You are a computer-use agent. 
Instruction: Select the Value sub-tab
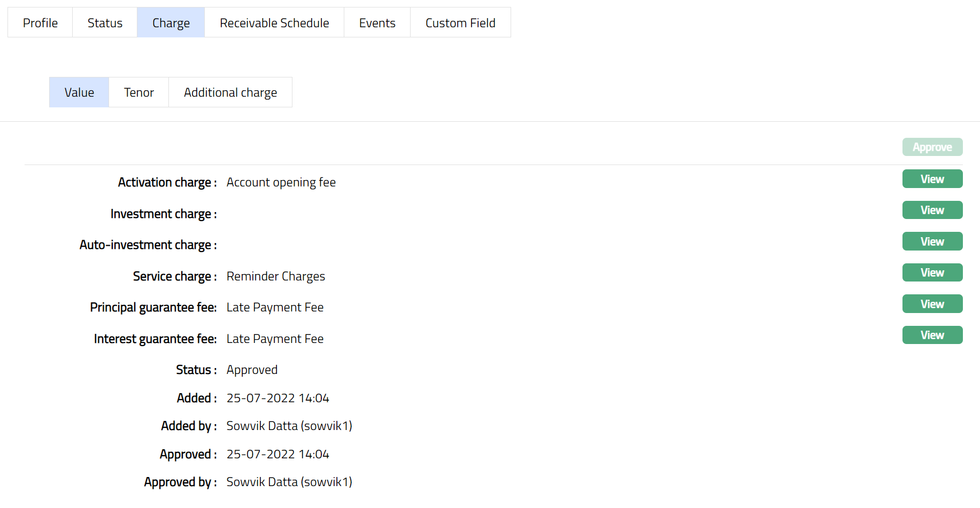coord(79,92)
